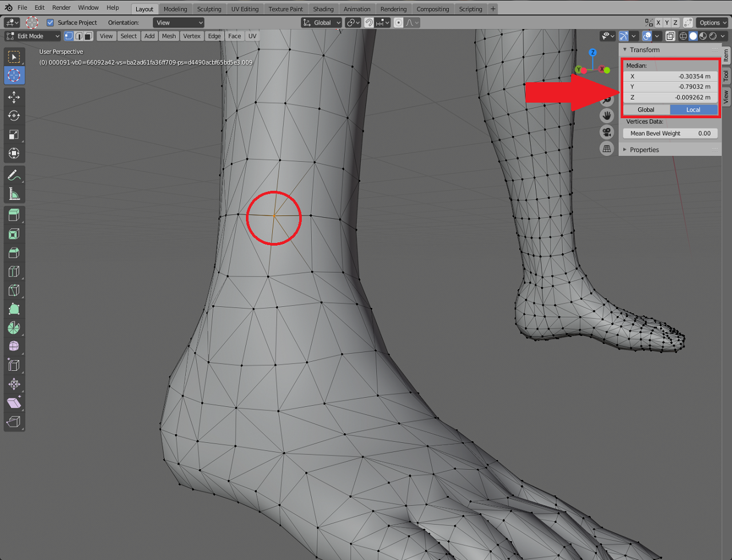Open the Edit Mode dropdown

[x=32, y=36]
